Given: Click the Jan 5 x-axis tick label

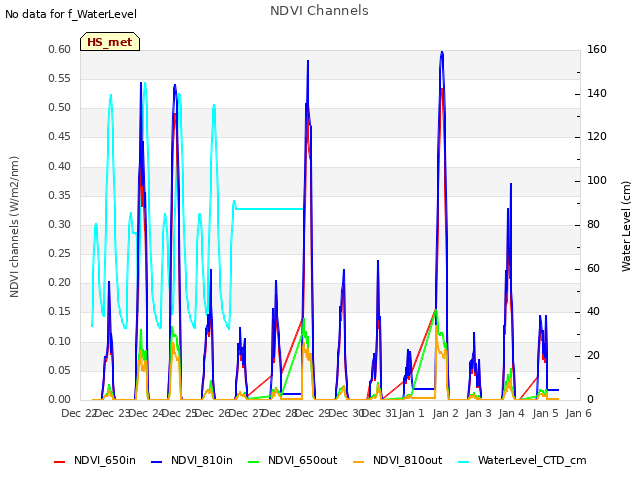Looking at the screenshot, I should (545, 413).
